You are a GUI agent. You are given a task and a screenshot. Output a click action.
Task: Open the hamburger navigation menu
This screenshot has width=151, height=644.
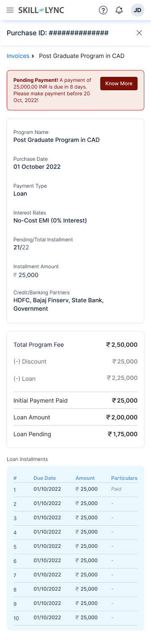10,10
